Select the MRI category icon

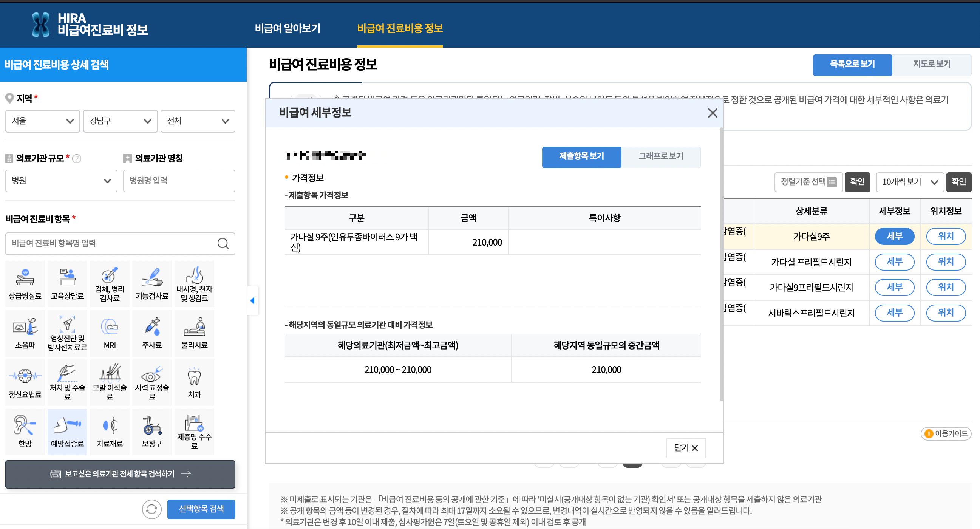(110, 333)
